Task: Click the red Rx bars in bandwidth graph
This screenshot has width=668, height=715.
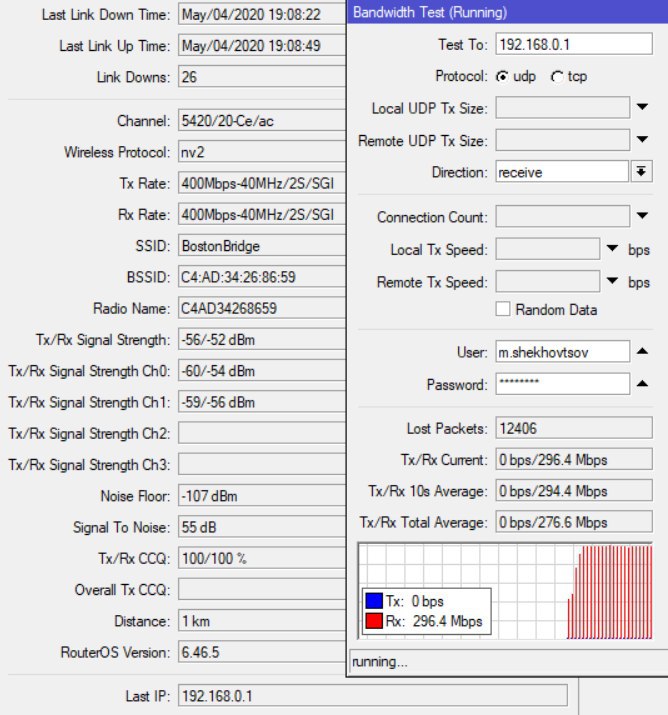Action: [x=611, y=593]
